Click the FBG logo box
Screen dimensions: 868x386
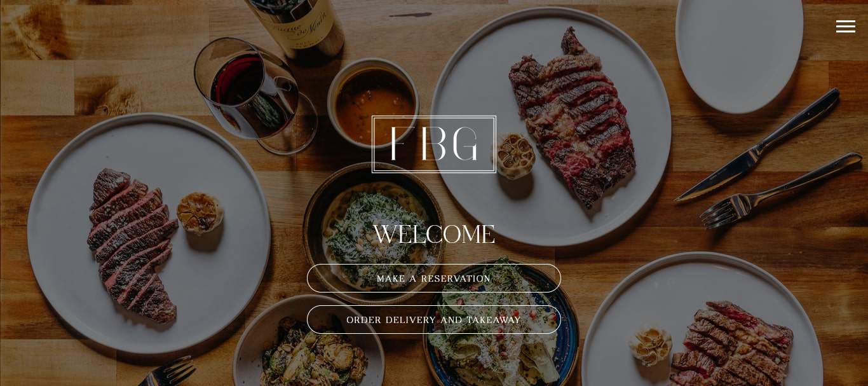(x=434, y=144)
